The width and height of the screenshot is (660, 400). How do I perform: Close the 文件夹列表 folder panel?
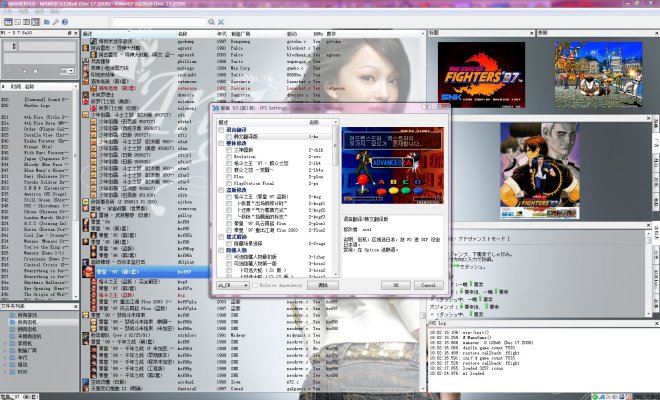point(76,307)
